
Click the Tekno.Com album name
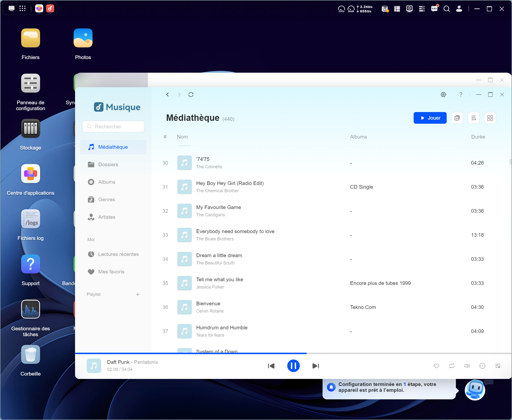click(x=363, y=307)
